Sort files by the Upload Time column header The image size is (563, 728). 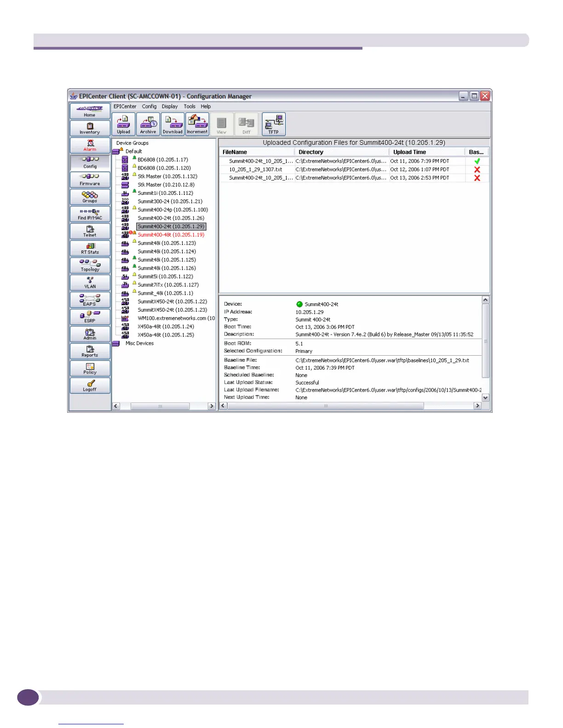pyautogui.click(x=427, y=152)
